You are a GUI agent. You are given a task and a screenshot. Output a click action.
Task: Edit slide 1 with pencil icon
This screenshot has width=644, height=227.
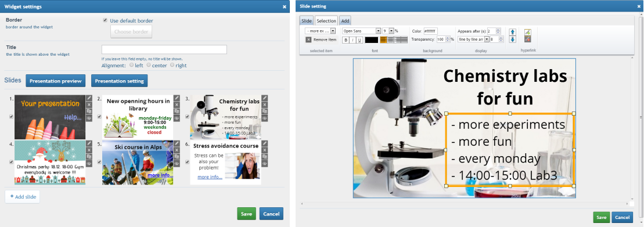(x=89, y=98)
